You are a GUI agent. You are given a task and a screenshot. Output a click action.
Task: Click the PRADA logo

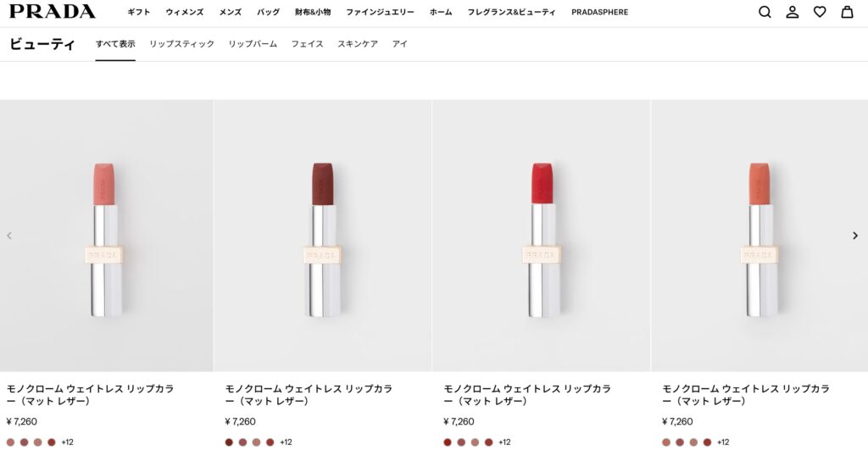(x=53, y=12)
